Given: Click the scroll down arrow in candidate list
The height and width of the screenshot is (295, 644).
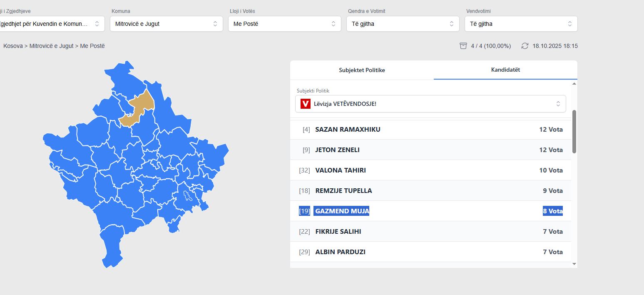Looking at the screenshot, I should [x=574, y=264].
